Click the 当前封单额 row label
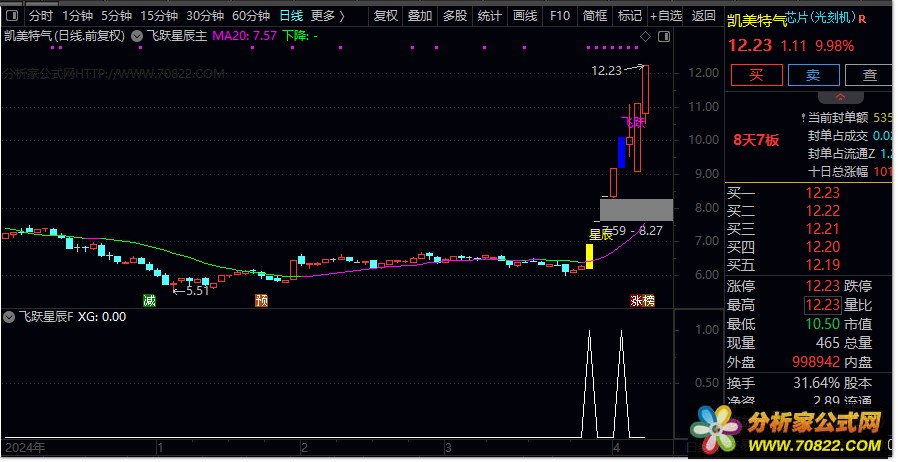 pyautogui.click(x=838, y=118)
